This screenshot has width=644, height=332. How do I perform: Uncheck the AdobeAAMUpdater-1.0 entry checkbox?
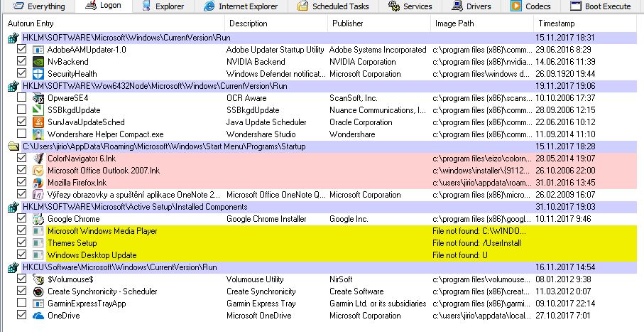[21, 49]
